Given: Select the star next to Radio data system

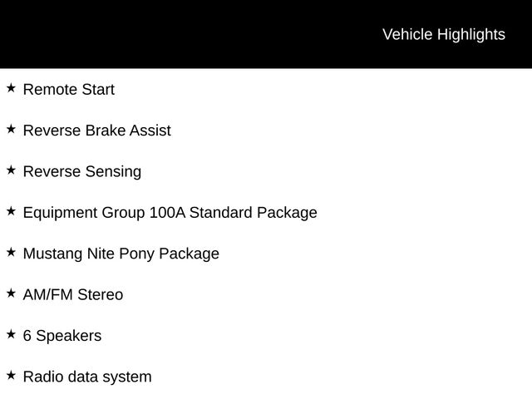Looking at the screenshot, I should 11,375.
